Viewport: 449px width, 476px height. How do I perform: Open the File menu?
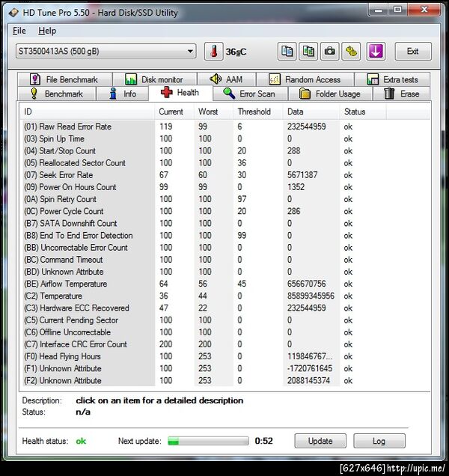pyautogui.click(x=19, y=31)
